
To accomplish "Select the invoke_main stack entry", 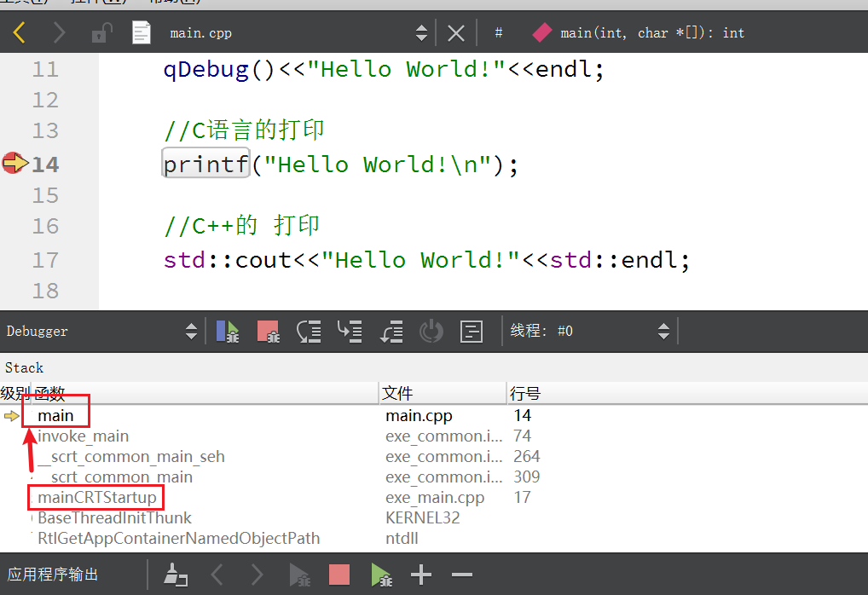I will [x=82, y=436].
